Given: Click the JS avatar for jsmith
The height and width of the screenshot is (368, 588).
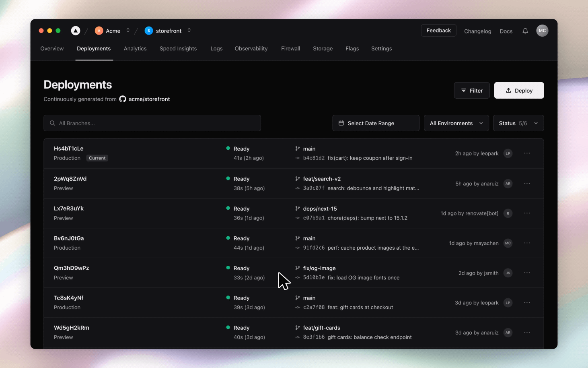Looking at the screenshot, I should pos(508,273).
